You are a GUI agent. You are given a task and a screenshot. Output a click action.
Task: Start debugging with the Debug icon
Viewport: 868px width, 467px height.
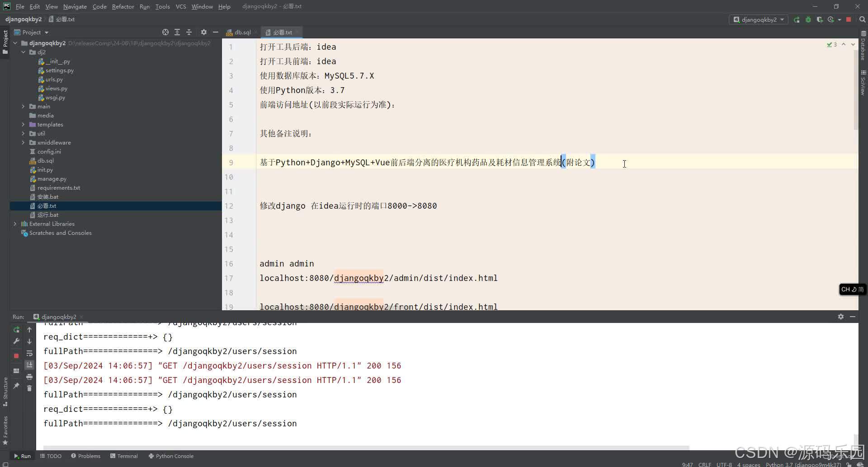tap(808, 19)
